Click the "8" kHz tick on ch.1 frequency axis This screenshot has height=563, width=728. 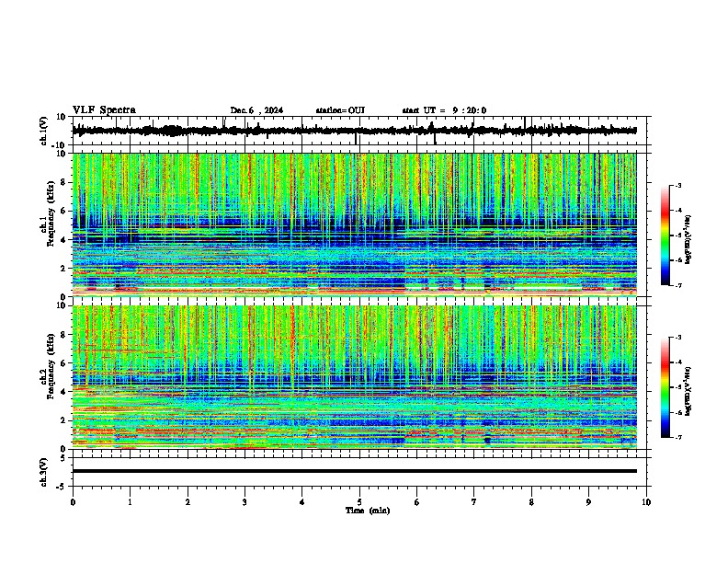(63, 182)
